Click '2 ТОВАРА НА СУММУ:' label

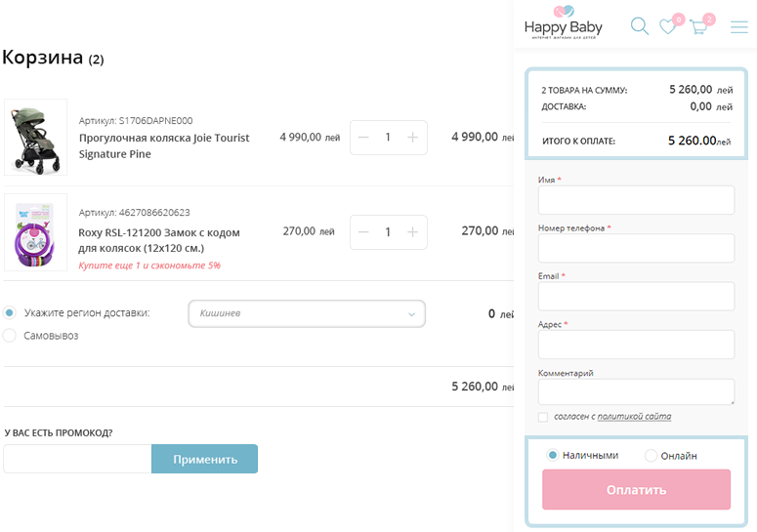pos(584,90)
